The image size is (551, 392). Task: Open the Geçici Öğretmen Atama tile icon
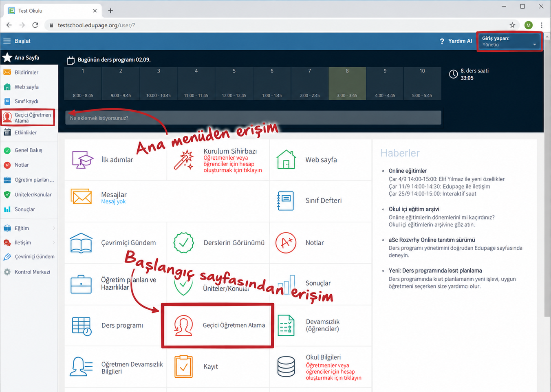(183, 325)
